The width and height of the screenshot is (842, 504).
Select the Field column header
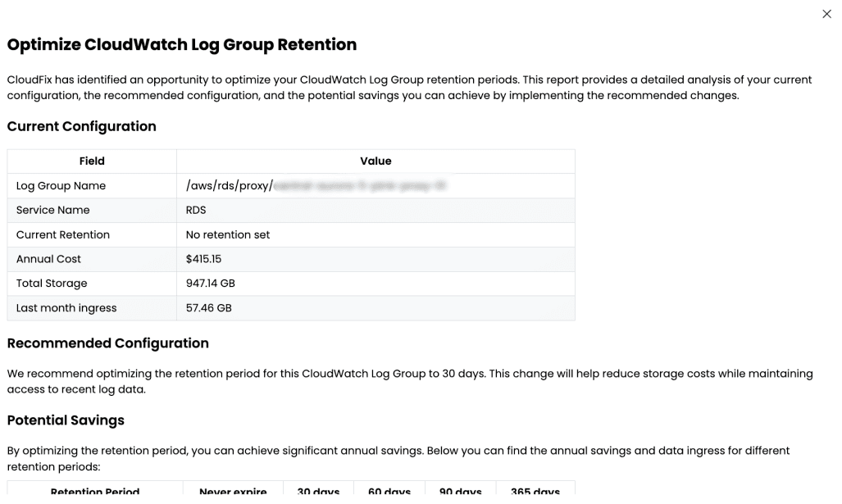(92, 161)
